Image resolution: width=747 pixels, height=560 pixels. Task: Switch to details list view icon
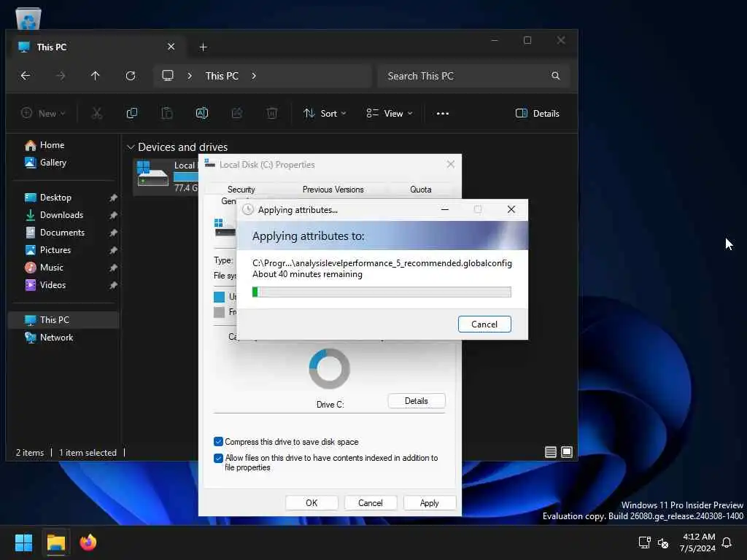pos(550,452)
